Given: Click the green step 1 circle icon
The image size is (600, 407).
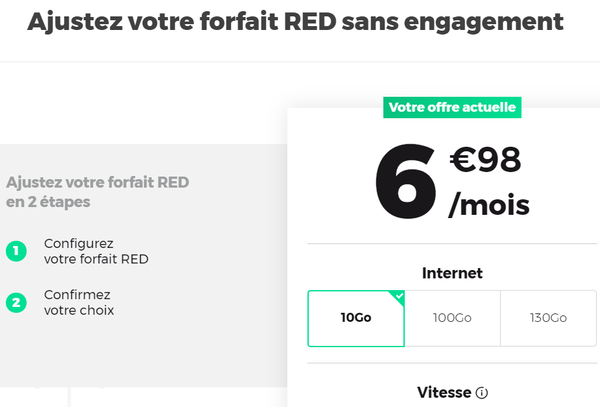Looking at the screenshot, I should (16, 251).
